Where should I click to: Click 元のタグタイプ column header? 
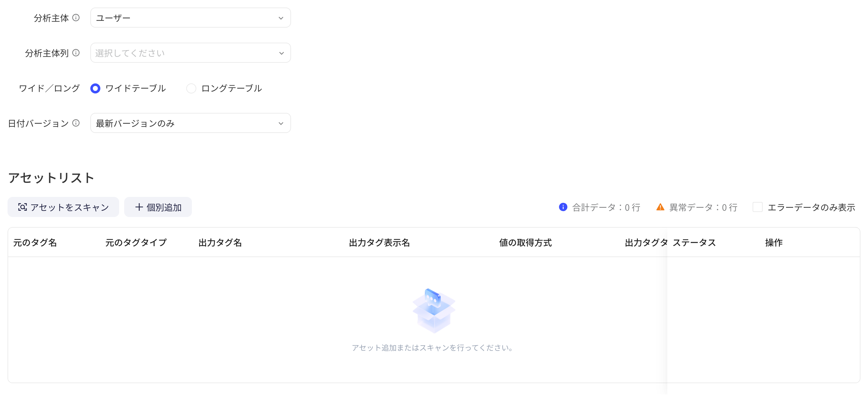(x=136, y=242)
